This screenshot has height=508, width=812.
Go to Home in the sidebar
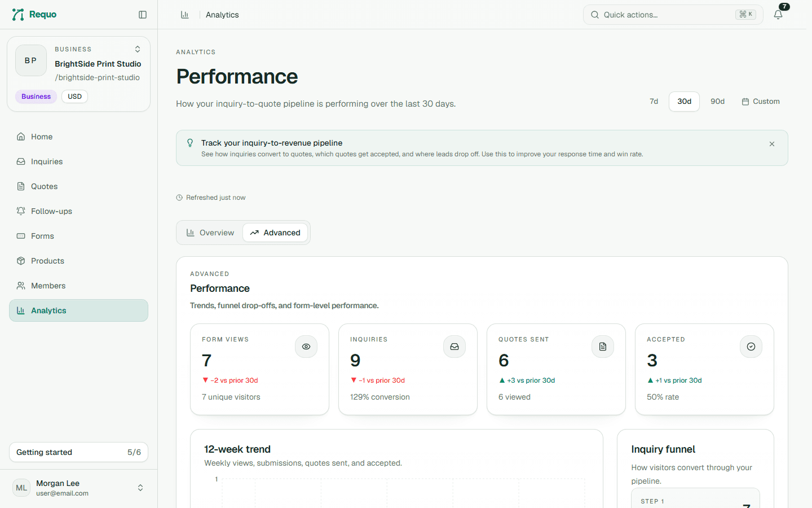point(78,137)
